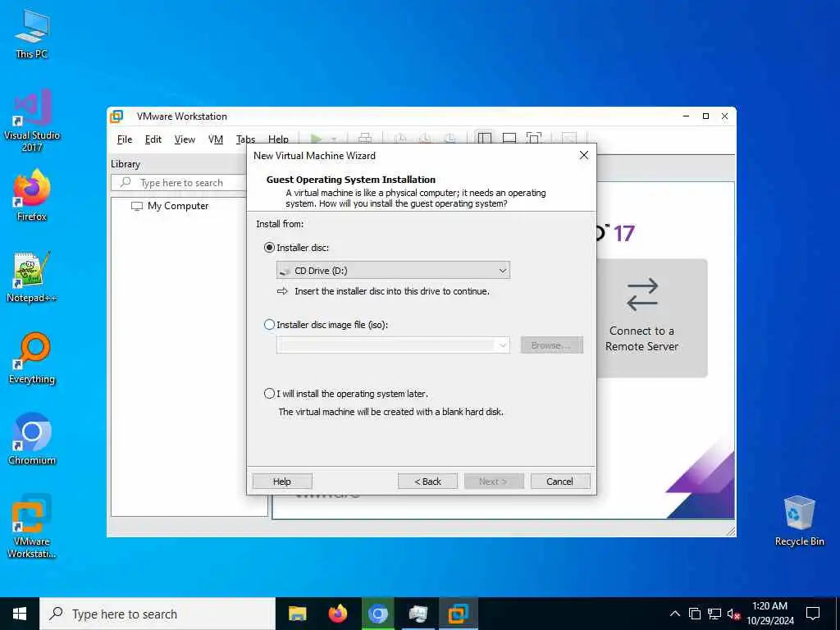Switch to VMware Workstation taskbar button
The image size is (840, 630).
458,614
